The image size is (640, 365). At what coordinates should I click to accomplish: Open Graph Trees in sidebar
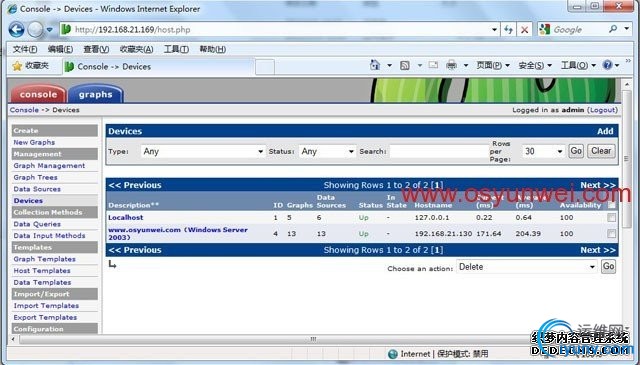(35, 178)
